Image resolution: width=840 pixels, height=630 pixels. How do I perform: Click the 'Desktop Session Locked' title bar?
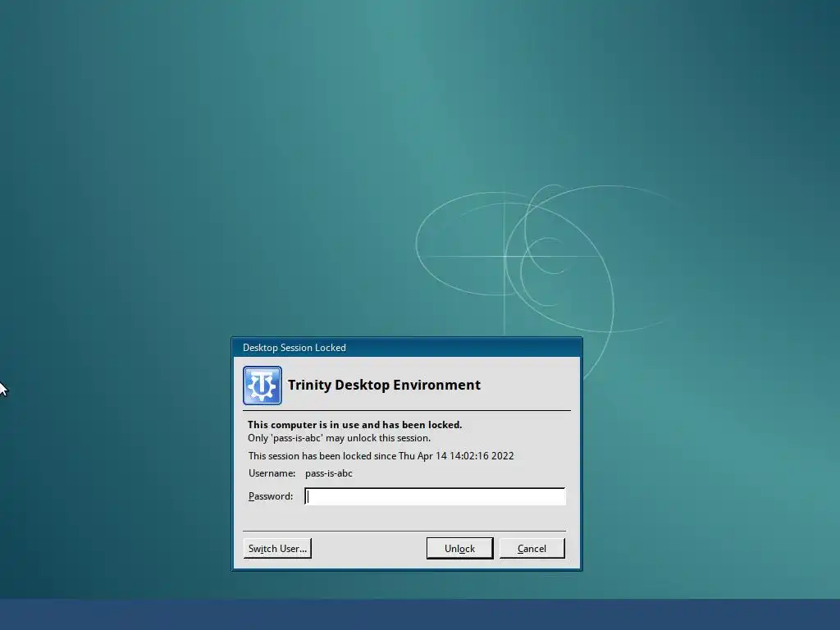(407, 348)
